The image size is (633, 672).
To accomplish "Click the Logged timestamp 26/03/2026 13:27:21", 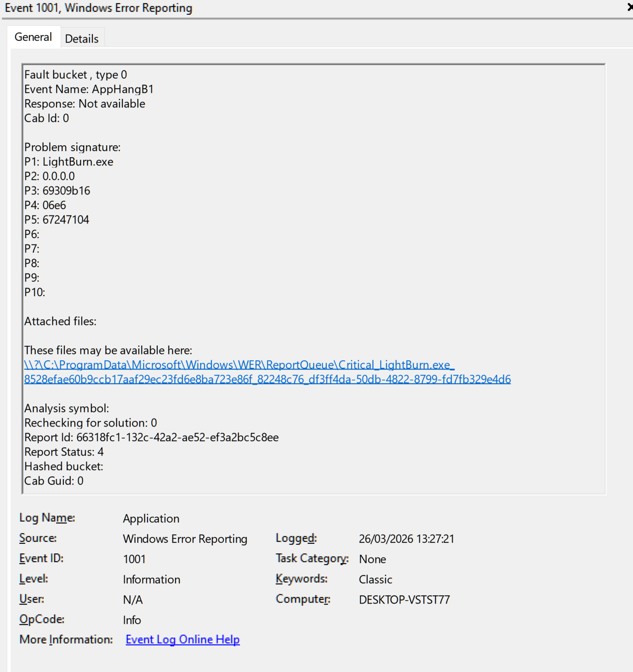I will coord(406,539).
